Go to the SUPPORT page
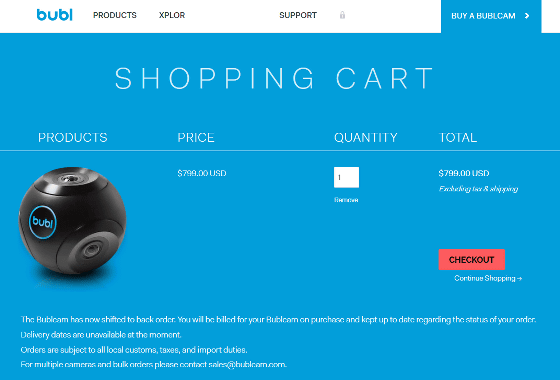Viewport: 560px width, 380px height. 298,15
